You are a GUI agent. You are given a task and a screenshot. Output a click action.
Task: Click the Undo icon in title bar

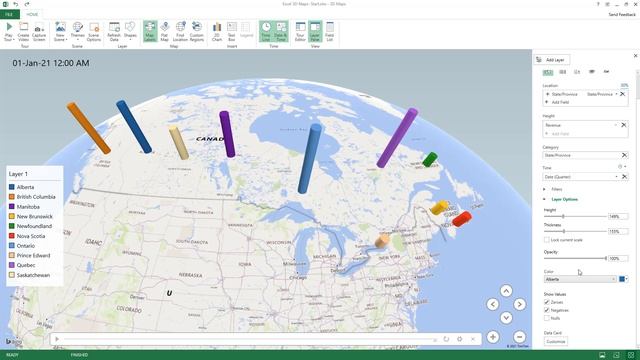coord(16,4)
